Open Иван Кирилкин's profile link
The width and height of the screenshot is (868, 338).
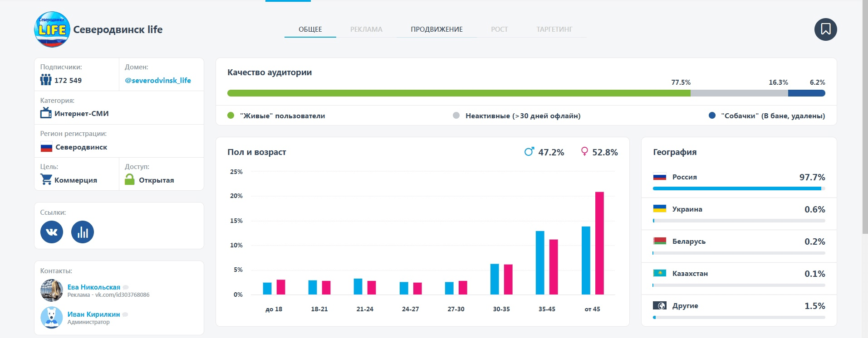(x=93, y=314)
